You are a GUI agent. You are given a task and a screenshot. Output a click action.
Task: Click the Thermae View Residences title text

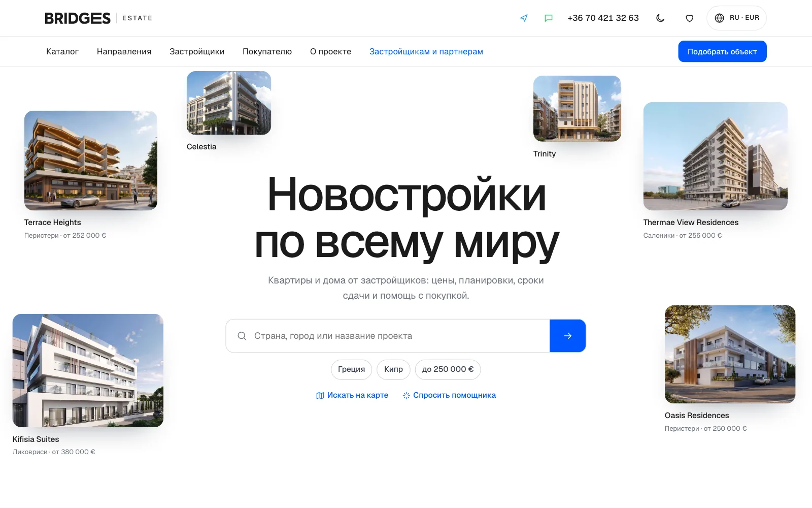pos(691,223)
